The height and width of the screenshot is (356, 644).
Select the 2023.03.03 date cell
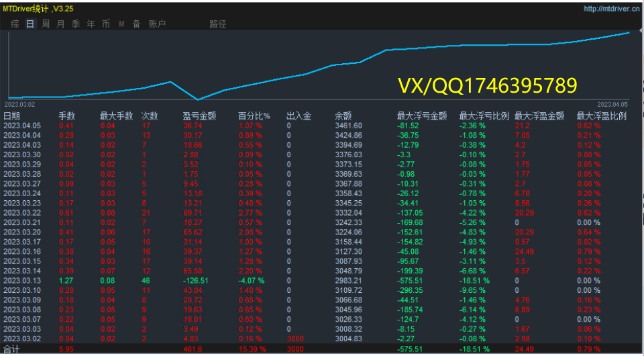(22, 329)
